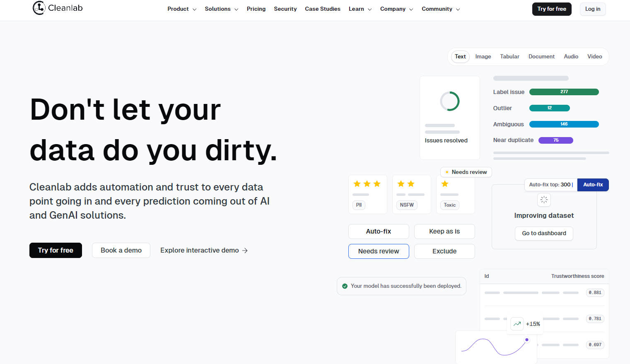Open the Security page
The height and width of the screenshot is (364, 630).
[x=285, y=9]
